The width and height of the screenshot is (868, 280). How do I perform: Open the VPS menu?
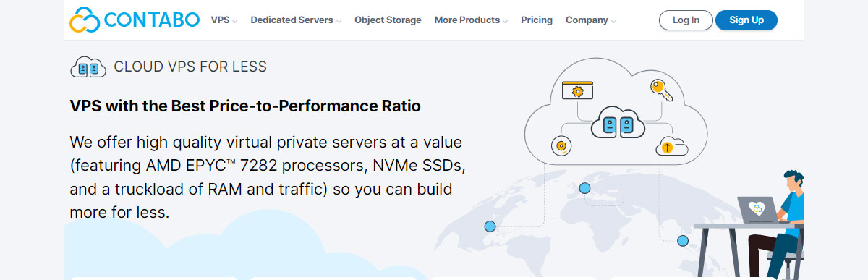tap(220, 20)
